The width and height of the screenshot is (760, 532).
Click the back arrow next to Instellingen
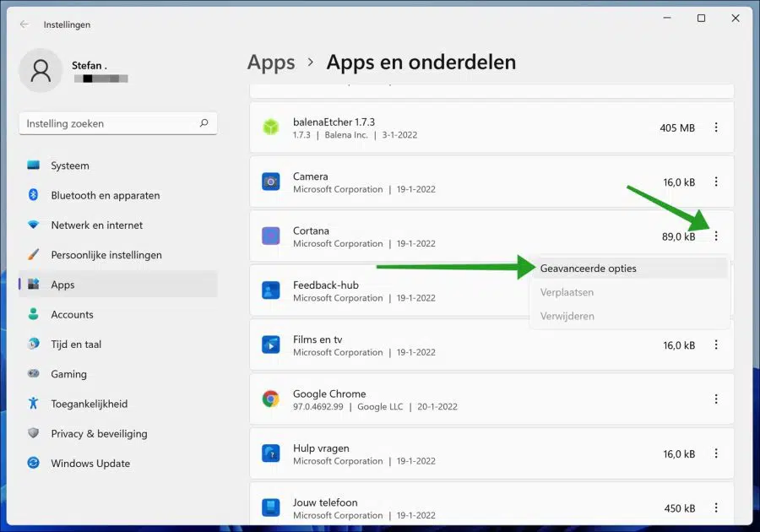(x=24, y=24)
